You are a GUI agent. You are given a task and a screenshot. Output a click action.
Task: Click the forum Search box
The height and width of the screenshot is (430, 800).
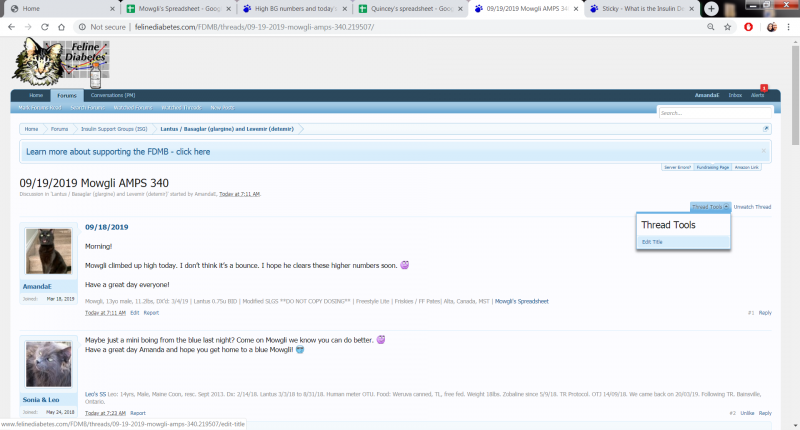pos(713,113)
